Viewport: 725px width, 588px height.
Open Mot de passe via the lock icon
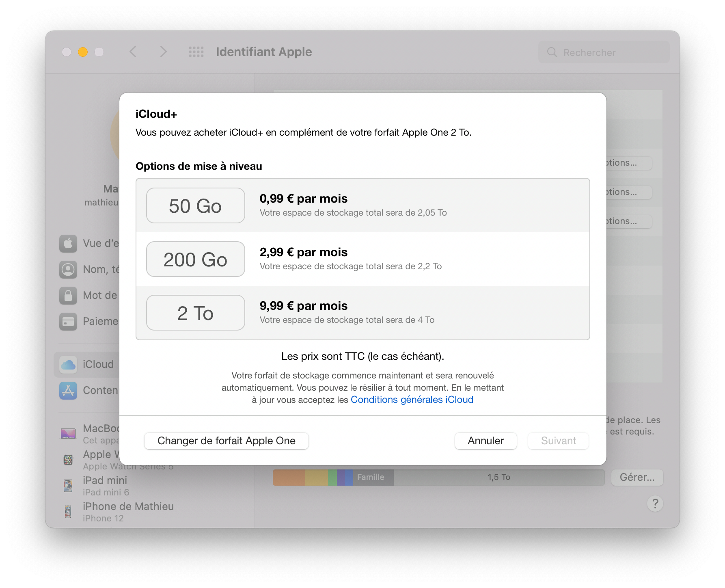(68, 296)
